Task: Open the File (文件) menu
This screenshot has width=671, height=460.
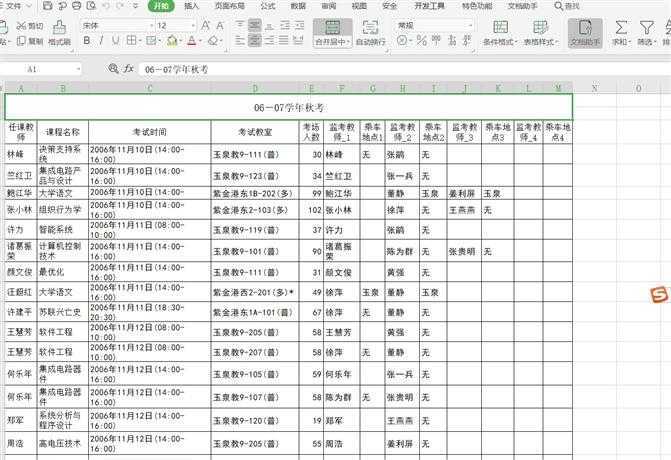Action: pyautogui.click(x=14, y=6)
